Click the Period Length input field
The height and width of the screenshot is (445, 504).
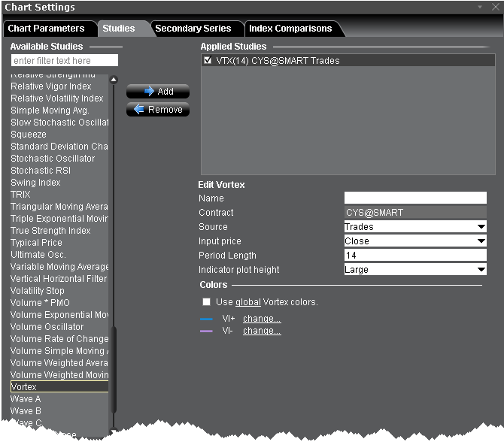point(415,256)
